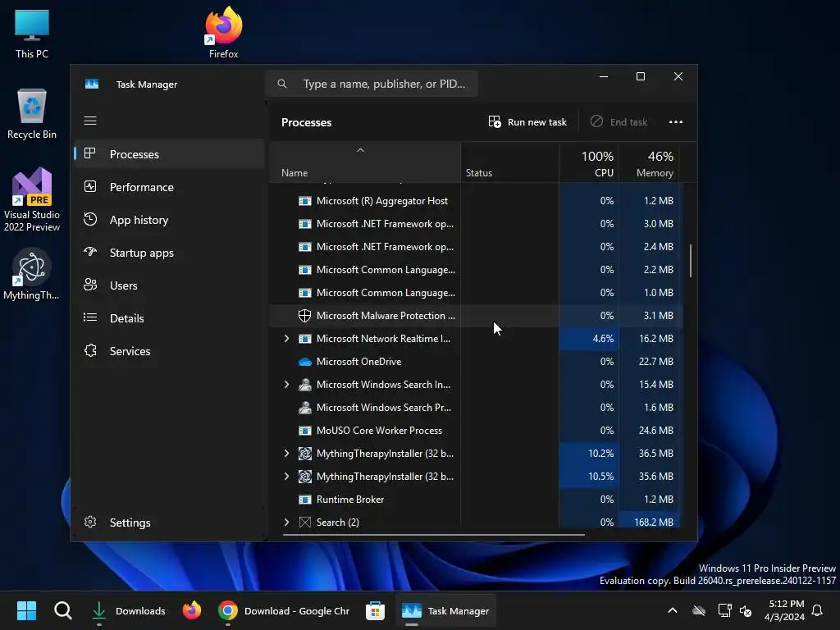Screen dimensions: 840x630
Task: Click the 4.6% CPU value
Action: point(603,339)
